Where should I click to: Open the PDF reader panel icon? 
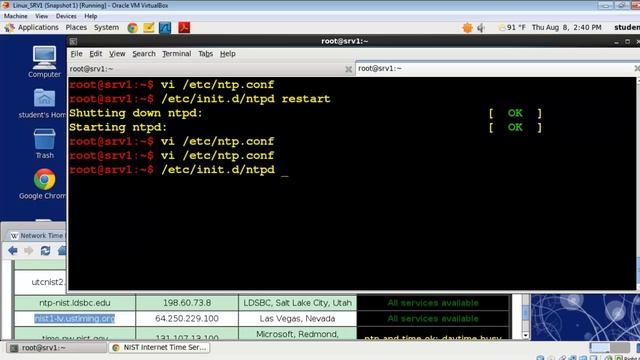[x=184, y=28]
